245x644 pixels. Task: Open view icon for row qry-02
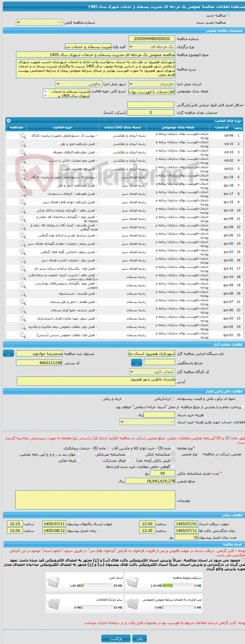tap(22, 260)
